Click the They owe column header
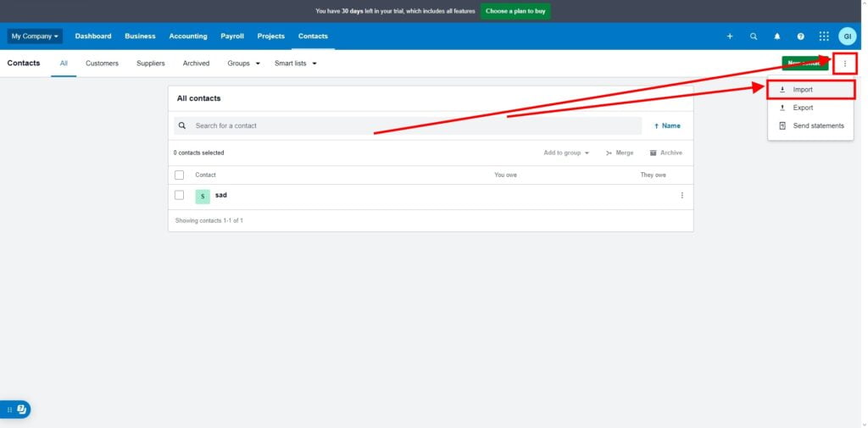The image size is (868, 428). (654, 175)
